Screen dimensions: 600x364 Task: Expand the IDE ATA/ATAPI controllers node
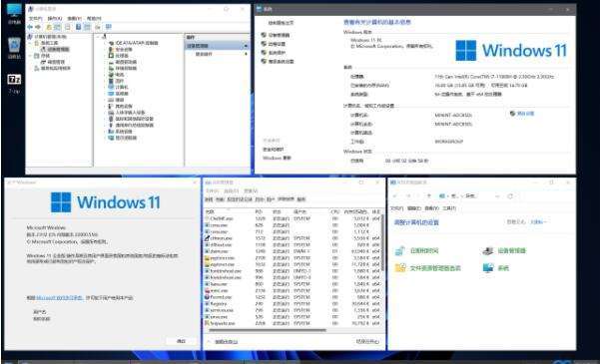pyautogui.click(x=106, y=43)
